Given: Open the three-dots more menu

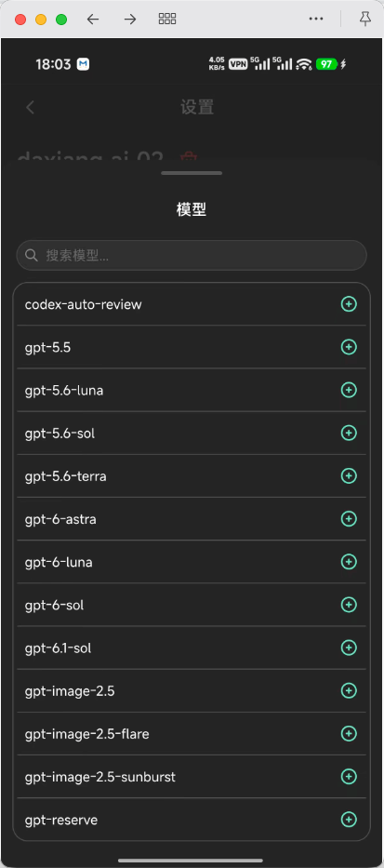Looking at the screenshot, I should pos(316,19).
